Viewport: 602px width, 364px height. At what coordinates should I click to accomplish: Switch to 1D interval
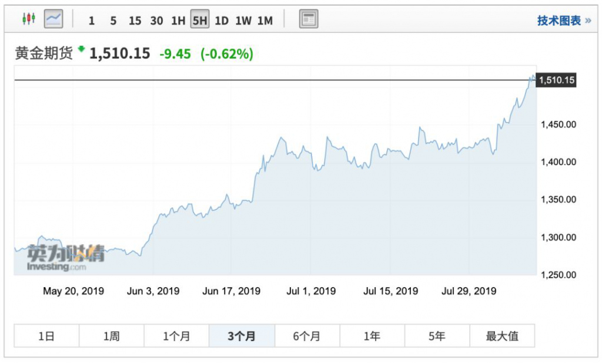221,21
